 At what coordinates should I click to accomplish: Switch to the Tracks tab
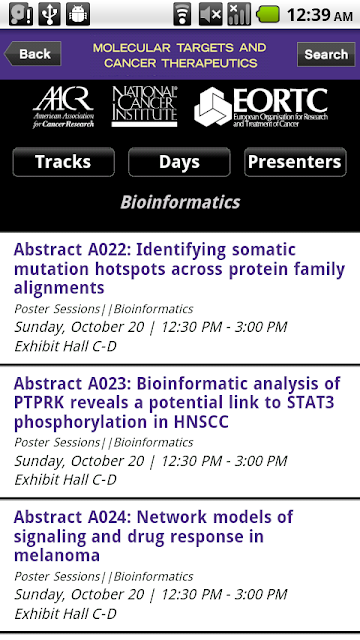pos(63,162)
